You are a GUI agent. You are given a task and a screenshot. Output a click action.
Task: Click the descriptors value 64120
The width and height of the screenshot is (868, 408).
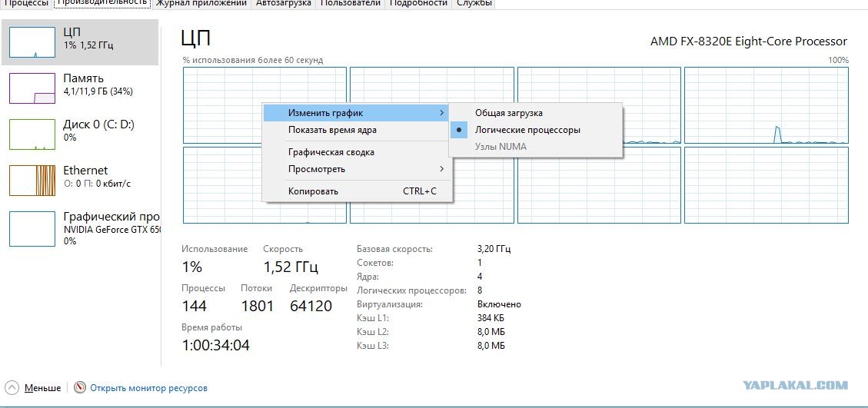(311, 306)
